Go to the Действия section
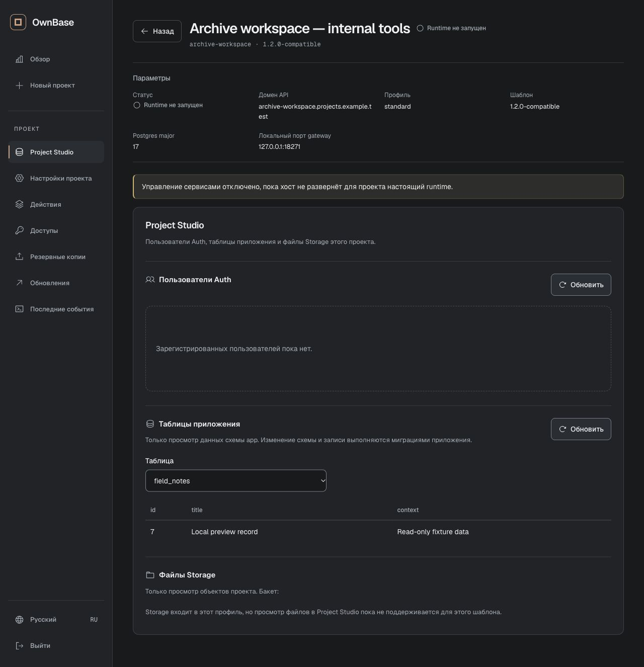The width and height of the screenshot is (644, 667). click(x=56, y=204)
